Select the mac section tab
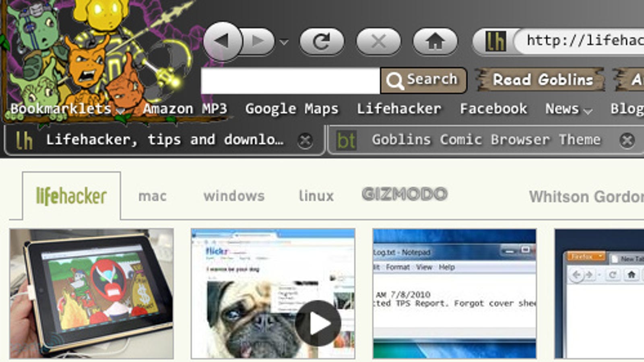Screen dimensions: 644x362 click(152, 196)
